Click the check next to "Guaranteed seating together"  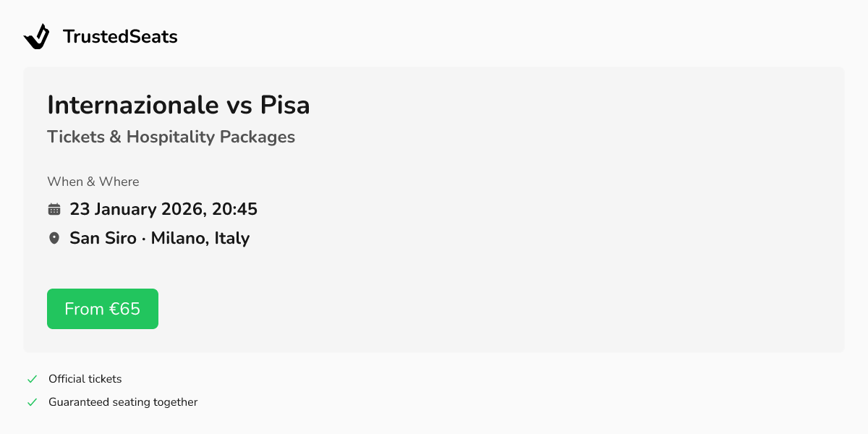pyautogui.click(x=32, y=401)
